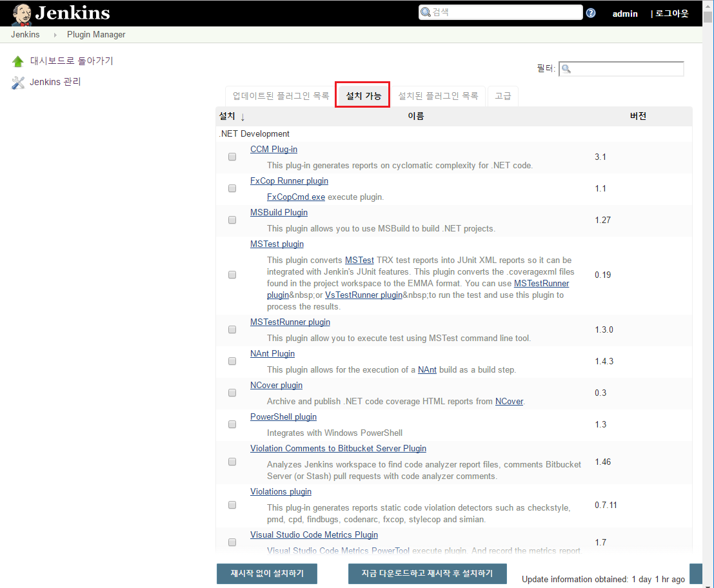The height and width of the screenshot is (588, 714).
Task: Check the NAnt Plugin checkbox
Action: (x=232, y=361)
